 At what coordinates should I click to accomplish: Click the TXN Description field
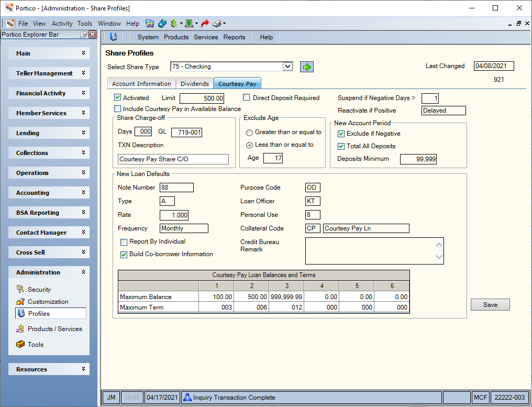[173, 159]
